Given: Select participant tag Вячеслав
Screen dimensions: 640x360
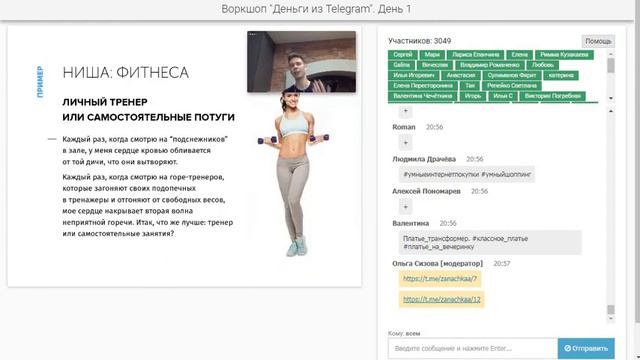Looking at the screenshot, I should point(435,65).
